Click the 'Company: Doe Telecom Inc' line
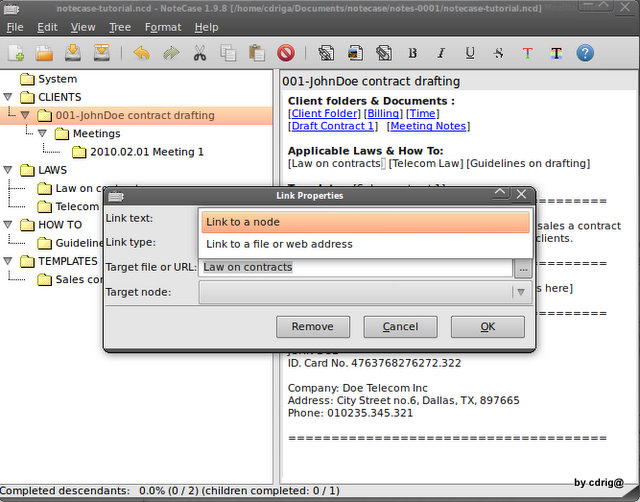Viewport: 640px width, 502px height. coord(358,388)
